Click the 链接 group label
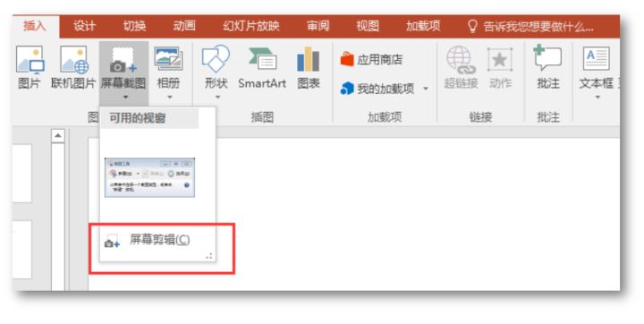The width and height of the screenshot is (644, 324). pos(480,117)
